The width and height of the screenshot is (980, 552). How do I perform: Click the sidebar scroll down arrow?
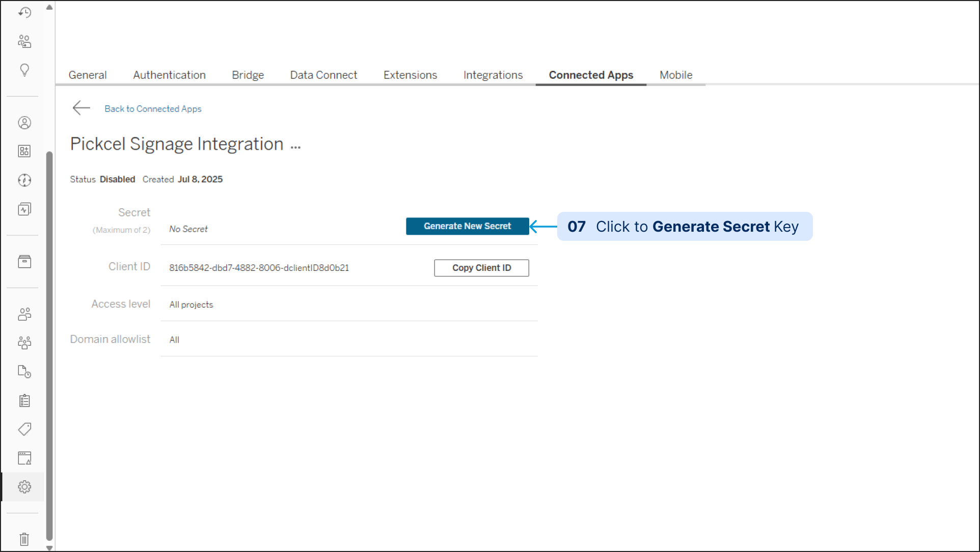pos(49,548)
